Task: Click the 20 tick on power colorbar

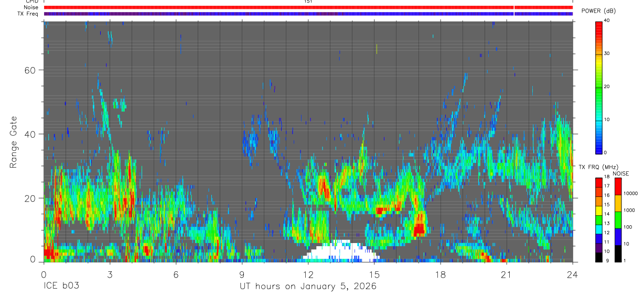Action: pyautogui.click(x=606, y=86)
